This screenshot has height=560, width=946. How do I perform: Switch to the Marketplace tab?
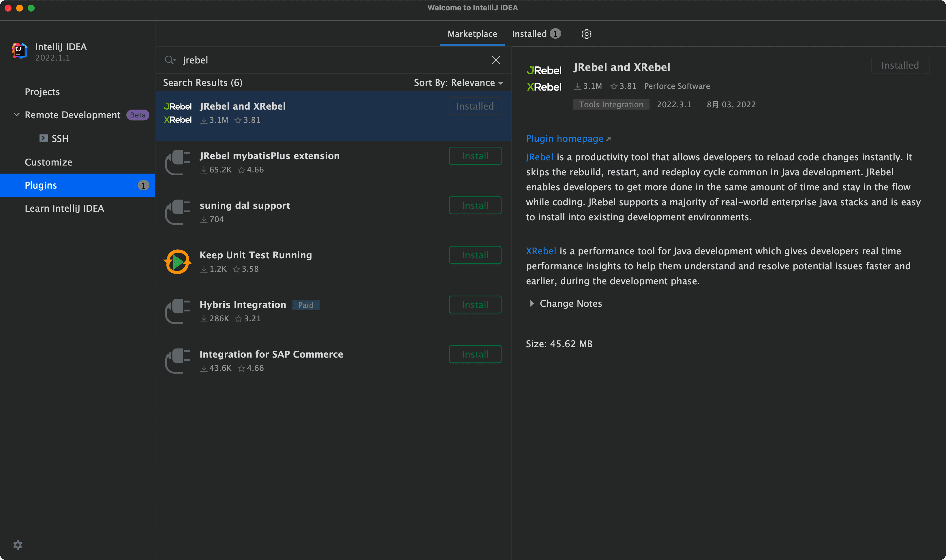pyautogui.click(x=472, y=34)
